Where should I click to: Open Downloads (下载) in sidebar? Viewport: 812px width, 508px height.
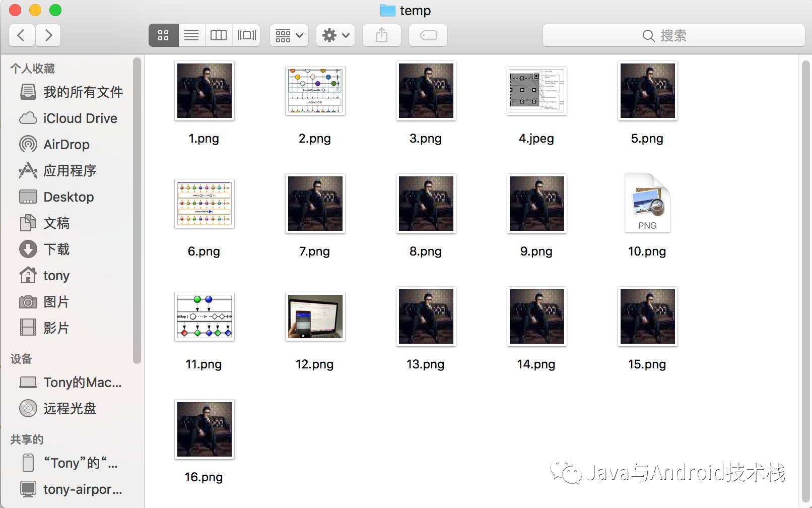pos(72,249)
